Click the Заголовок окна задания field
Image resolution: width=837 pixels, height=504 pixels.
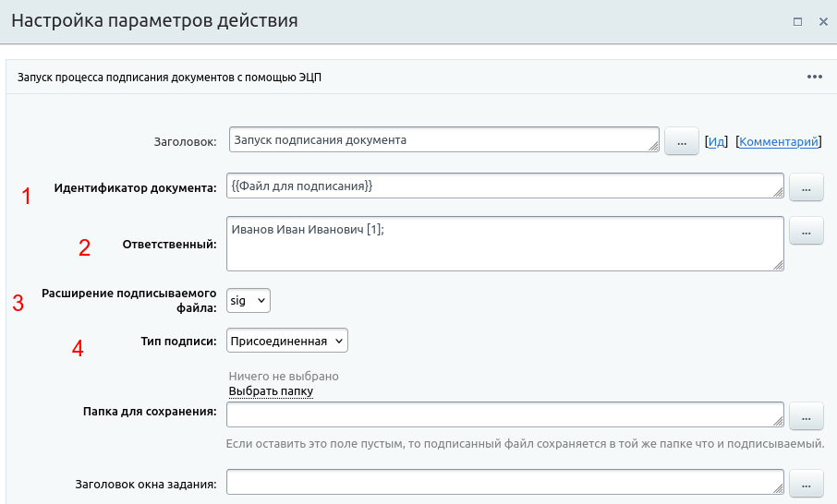click(x=499, y=482)
